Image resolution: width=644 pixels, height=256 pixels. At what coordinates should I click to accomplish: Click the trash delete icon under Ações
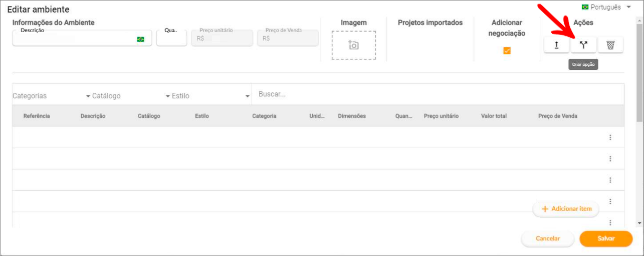(x=610, y=45)
